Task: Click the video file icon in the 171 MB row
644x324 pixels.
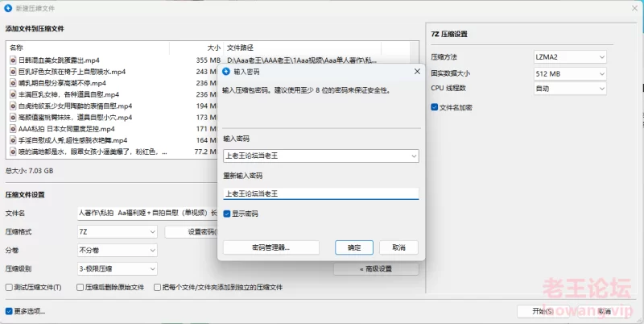Action: tap(13, 129)
